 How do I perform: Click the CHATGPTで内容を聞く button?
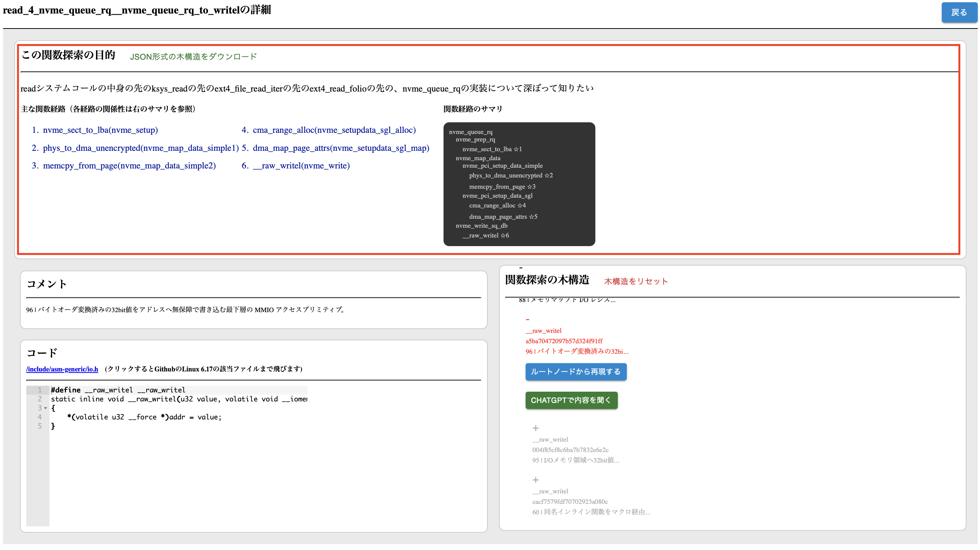point(571,400)
